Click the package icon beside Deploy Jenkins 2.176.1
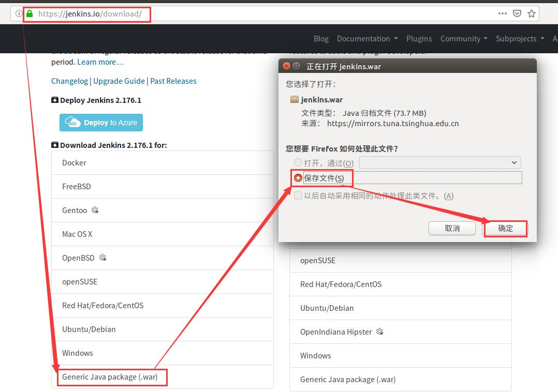This screenshot has height=392, width=558. pos(55,100)
